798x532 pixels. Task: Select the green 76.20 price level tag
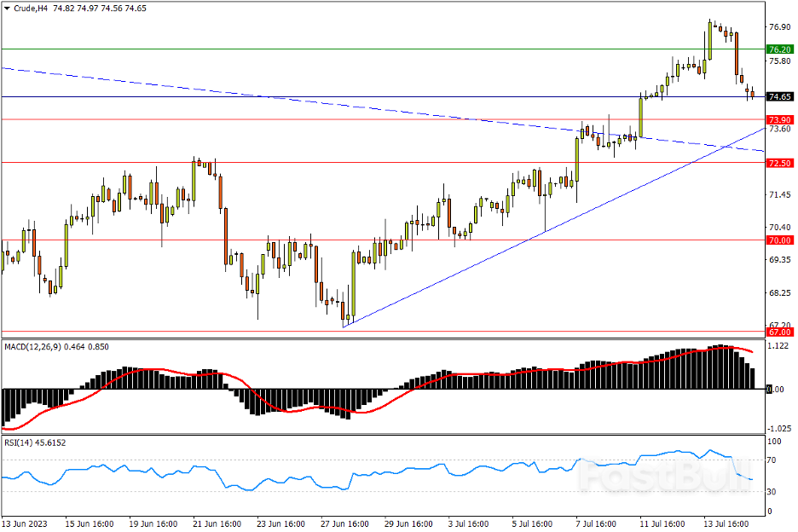[780, 49]
